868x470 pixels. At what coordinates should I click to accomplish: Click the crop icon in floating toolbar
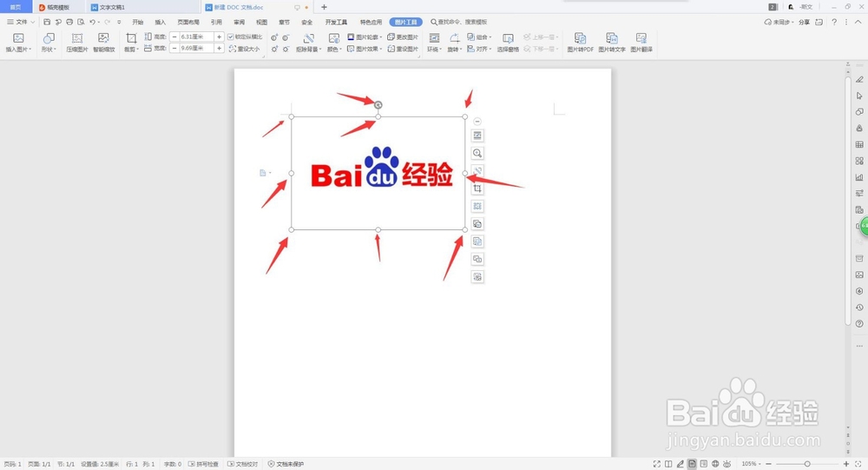coord(477,189)
